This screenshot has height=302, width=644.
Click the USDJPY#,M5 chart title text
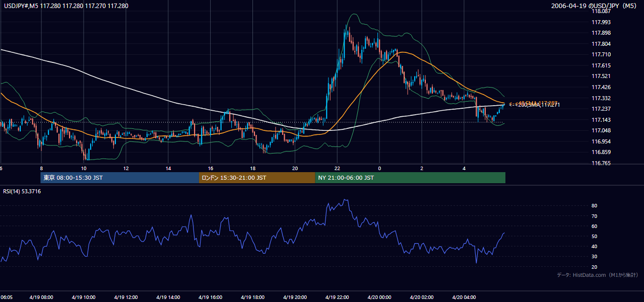[65, 6]
